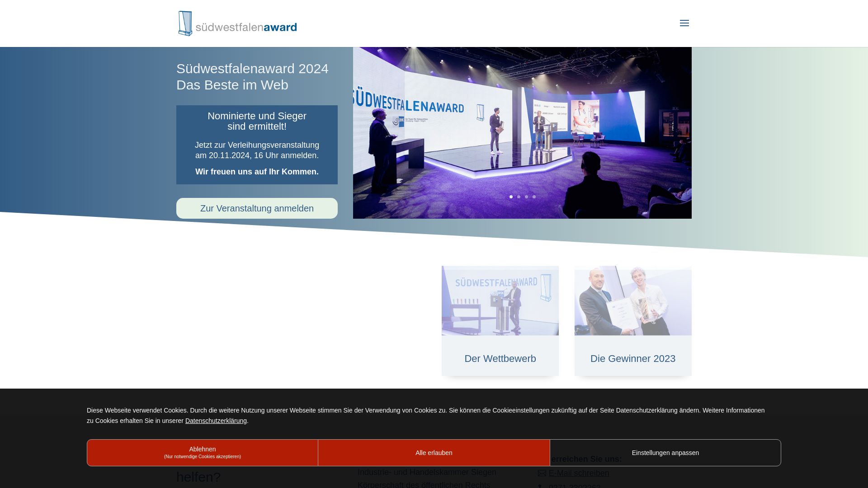This screenshot has width=868, height=488.
Task: Click 'Ablehnen' to reject optional cookies
Action: click(x=203, y=453)
